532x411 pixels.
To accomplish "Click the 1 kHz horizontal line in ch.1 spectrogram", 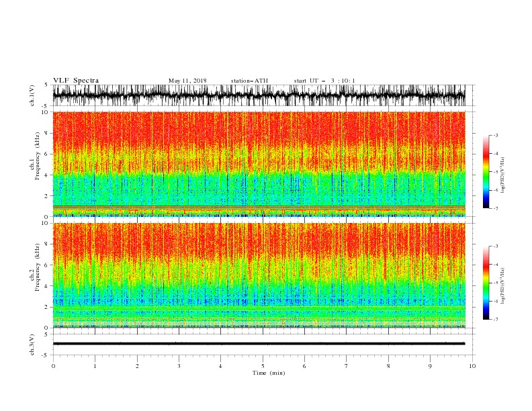I will [x=259, y=206].
